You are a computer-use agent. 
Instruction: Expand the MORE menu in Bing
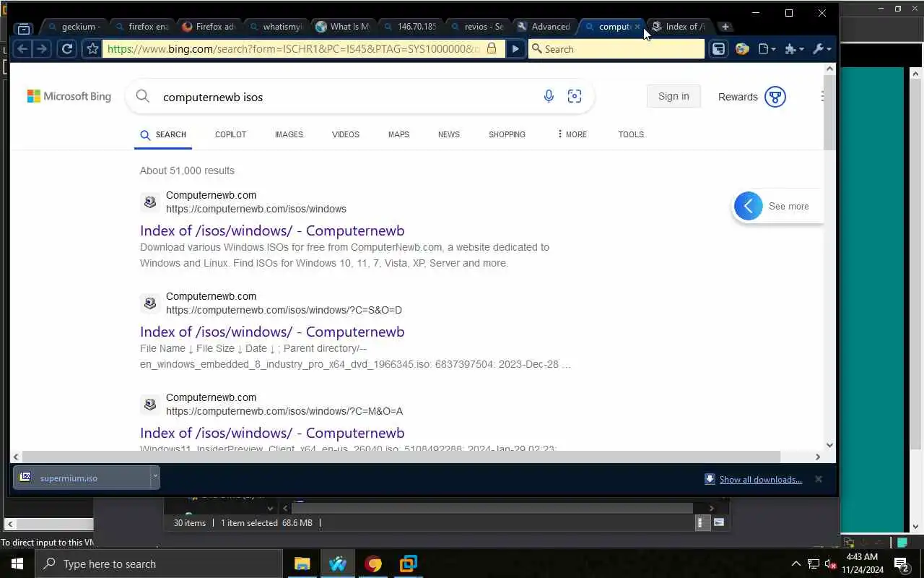(x=572, y=134)
